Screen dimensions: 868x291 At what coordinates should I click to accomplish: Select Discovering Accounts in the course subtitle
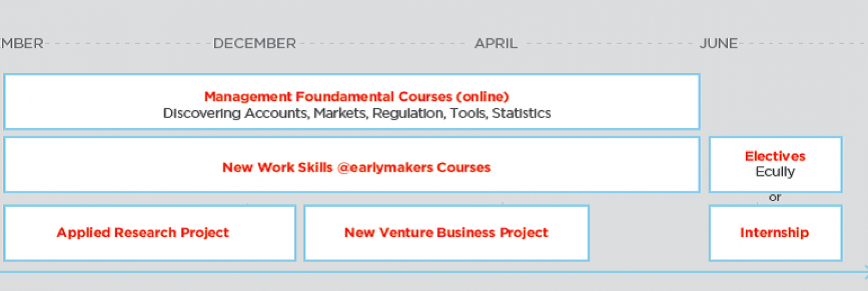pos(236,113)
